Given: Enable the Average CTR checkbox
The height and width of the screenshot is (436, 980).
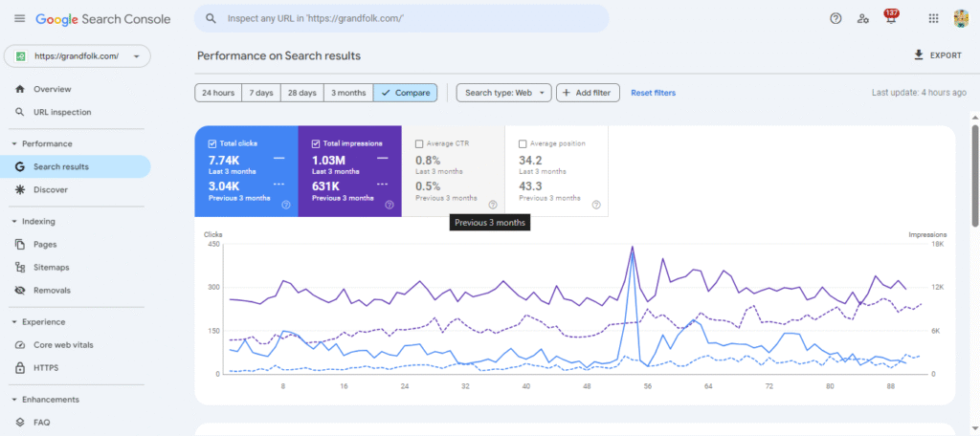Looking at the screenshot, I should tap(419, 143).
